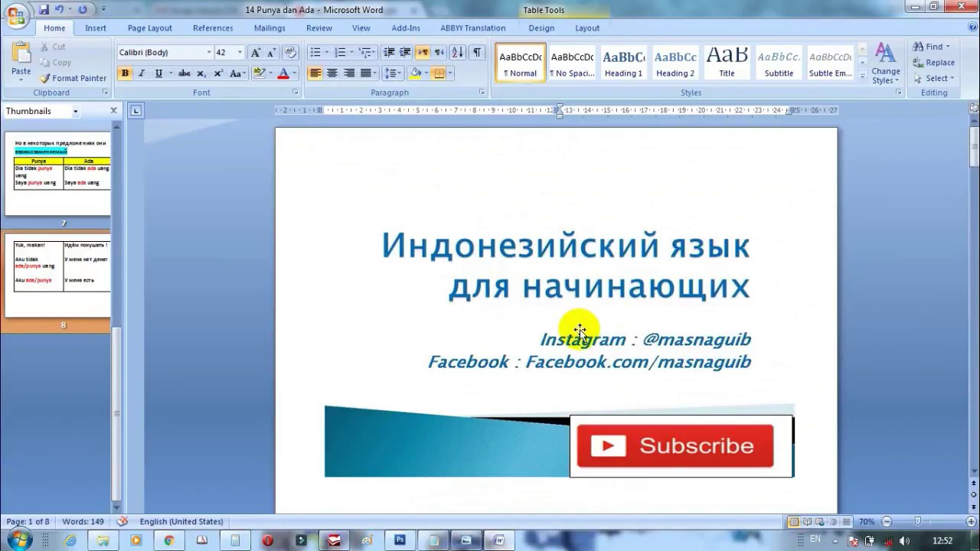Open the numbering list dropdown arrow
This screenshot has width=980, height=551.
tap(352, 53)
